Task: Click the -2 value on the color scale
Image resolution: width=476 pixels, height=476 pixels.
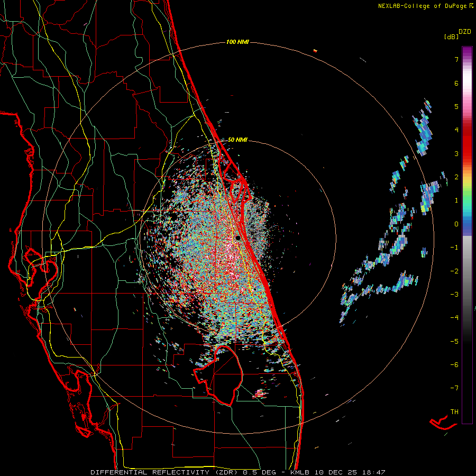Action: (x=454, y=271)
